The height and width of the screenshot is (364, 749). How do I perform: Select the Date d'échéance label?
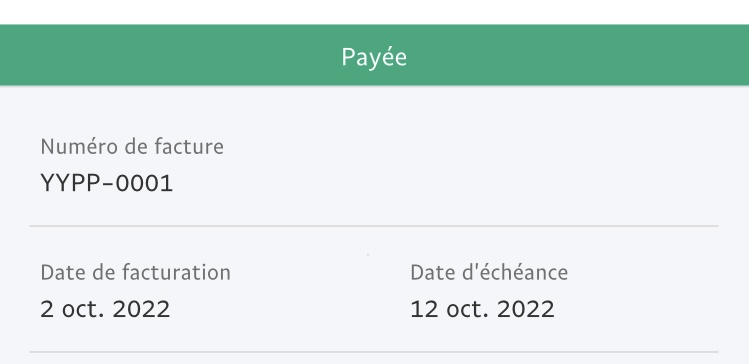tap(489, 272)
